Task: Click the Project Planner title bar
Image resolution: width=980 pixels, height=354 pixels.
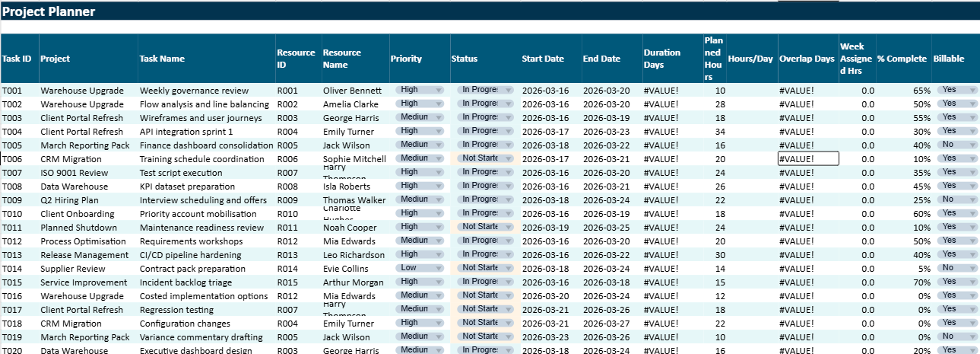Action: click(490, 11)
